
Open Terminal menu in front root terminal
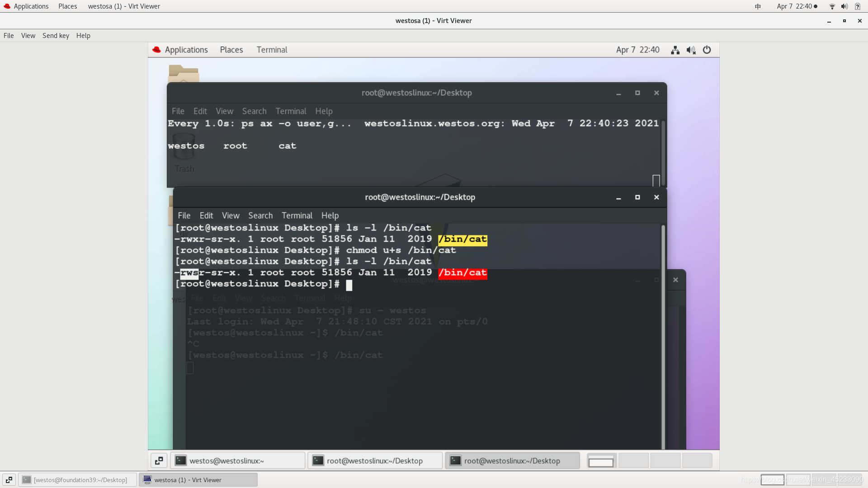297,216
